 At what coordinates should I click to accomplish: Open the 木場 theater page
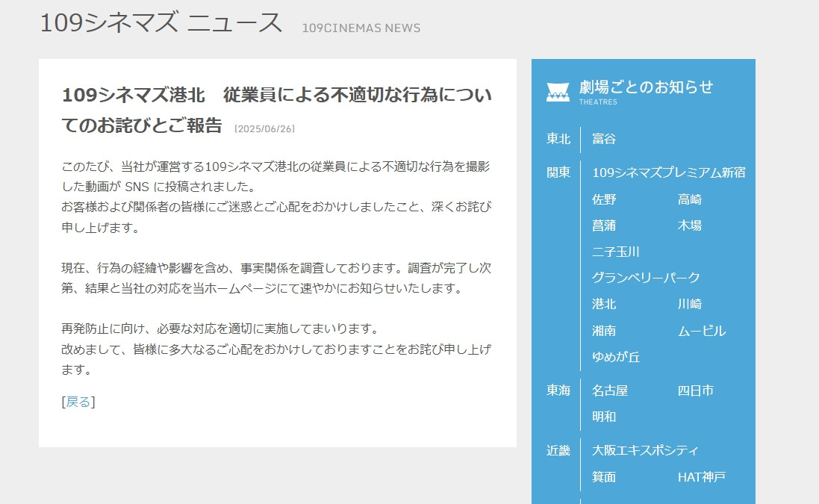coord(690,225)
